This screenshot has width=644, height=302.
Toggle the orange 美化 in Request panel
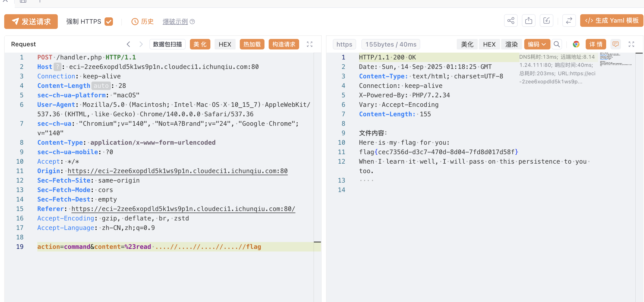[200, 44]
